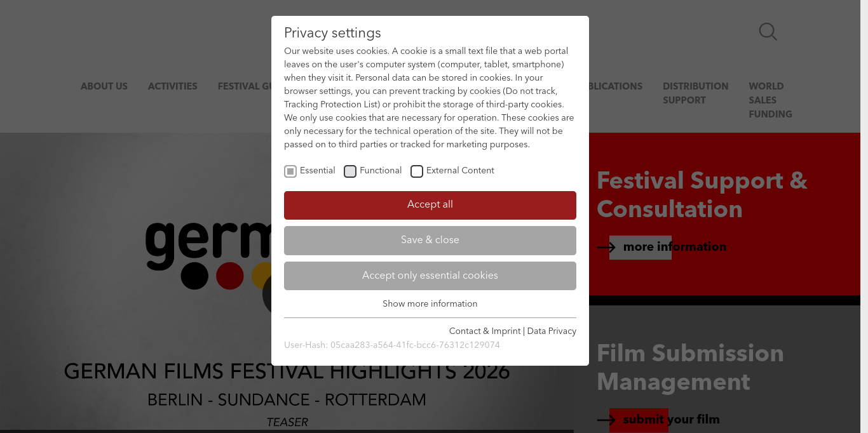Open Festival Highlights 2026 teaser image
The height and width of the screenshot is (433, 868).
287,283
